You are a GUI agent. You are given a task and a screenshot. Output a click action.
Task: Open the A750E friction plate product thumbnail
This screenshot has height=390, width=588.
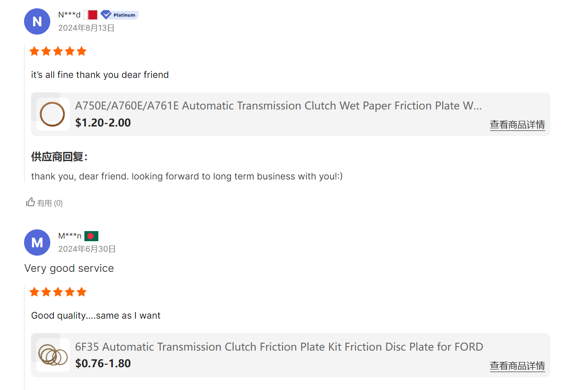53,114
